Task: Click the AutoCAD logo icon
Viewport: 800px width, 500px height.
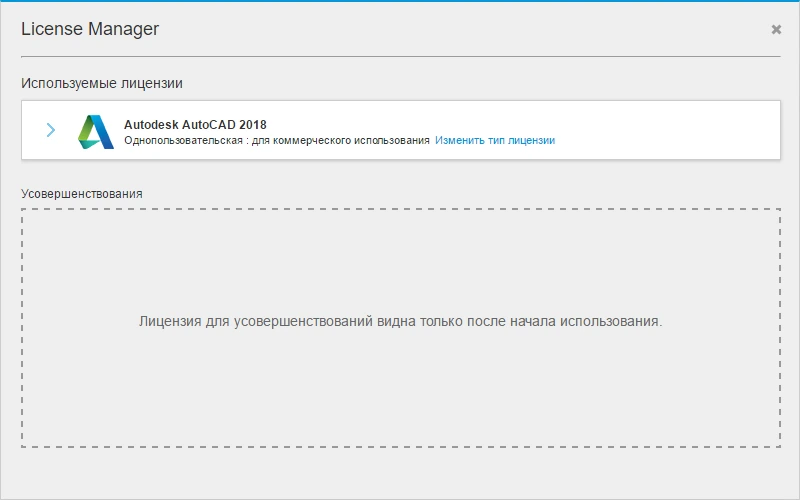Action: (x=95, y=132)
